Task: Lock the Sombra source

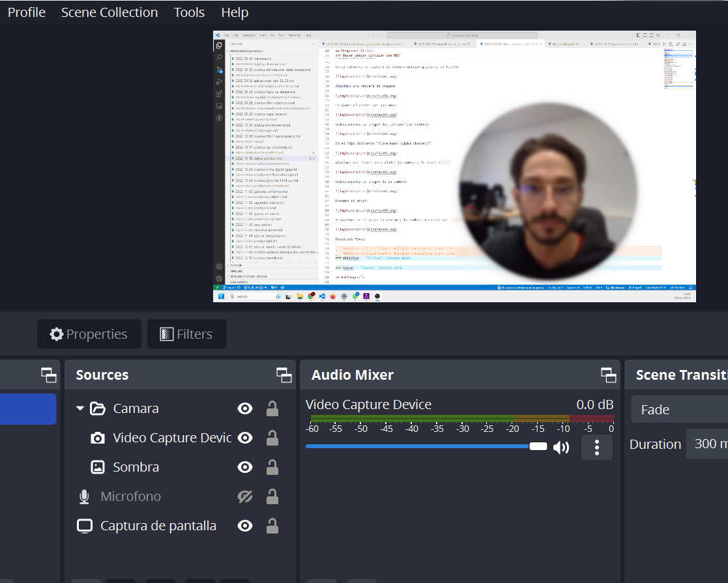Action: point(272,467)
